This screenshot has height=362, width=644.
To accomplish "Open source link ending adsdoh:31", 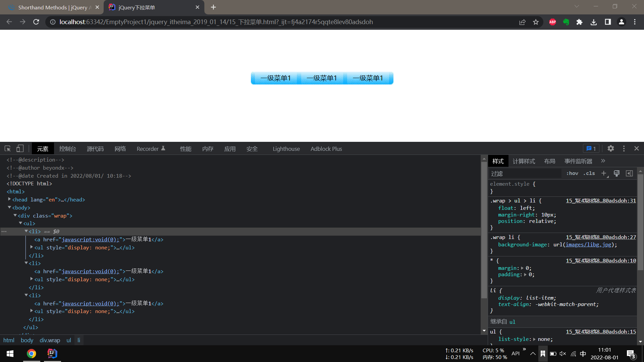I will click(601, 201).
